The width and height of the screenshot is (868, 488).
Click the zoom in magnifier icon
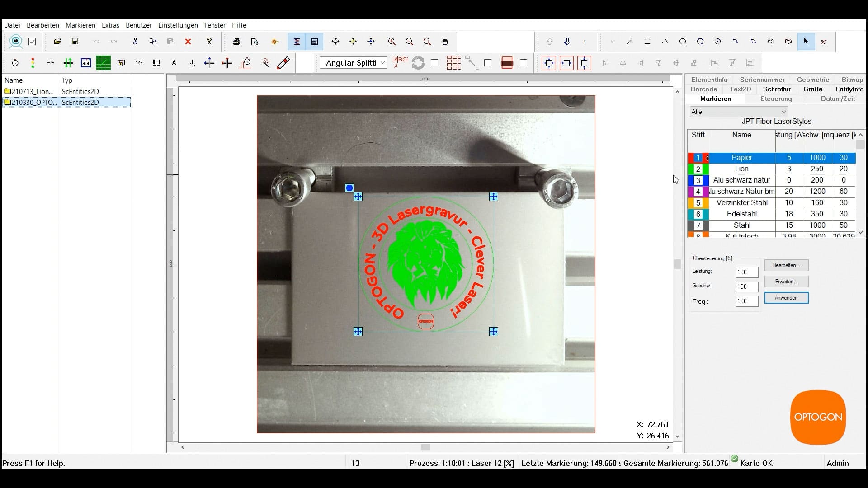click(x=392, y=42)
